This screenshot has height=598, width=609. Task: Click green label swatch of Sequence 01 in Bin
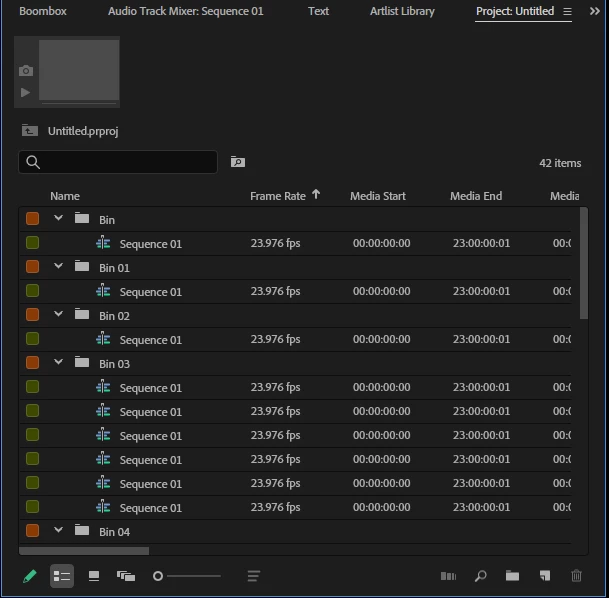tap(32, 243)
